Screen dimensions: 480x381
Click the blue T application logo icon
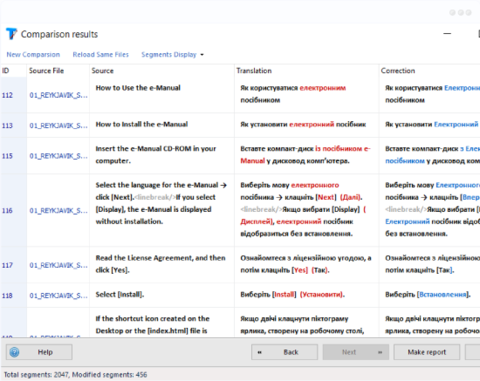(11, 34)
